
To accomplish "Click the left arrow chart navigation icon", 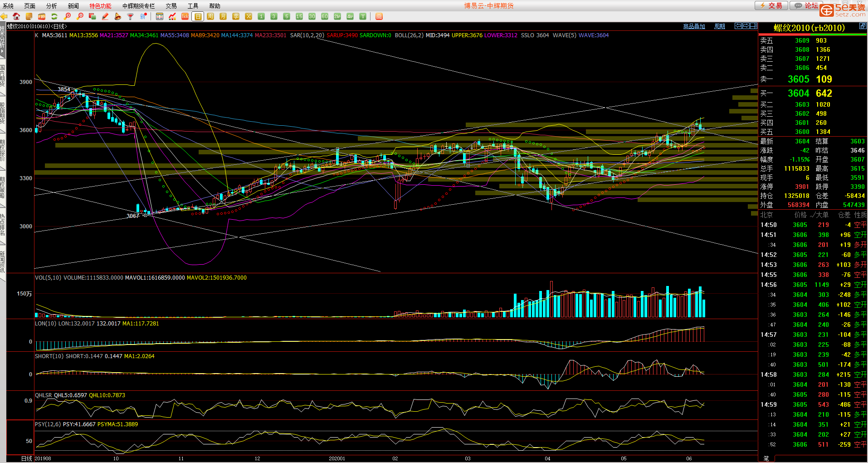I will [738, 26].
